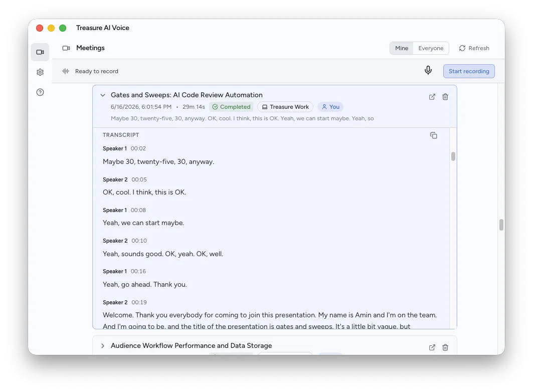
Task: Click the Refresh button
Action: (x=474, y=48)
